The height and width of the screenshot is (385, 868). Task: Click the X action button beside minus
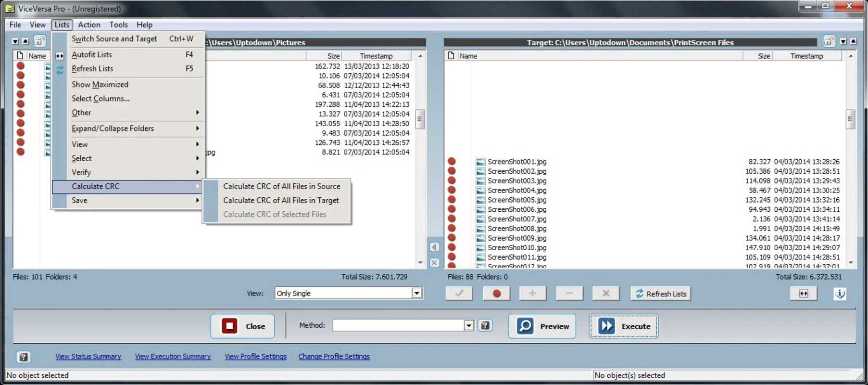coord(606,294)
